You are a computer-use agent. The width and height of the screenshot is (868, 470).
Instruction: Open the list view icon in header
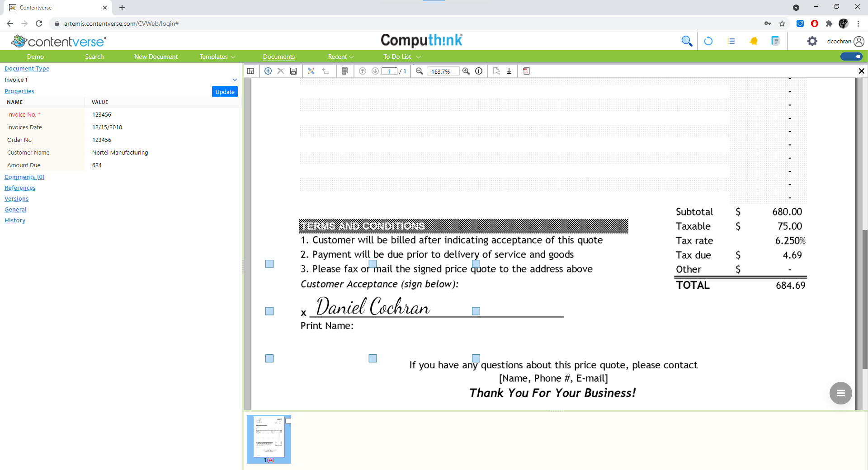click(731, 41)
